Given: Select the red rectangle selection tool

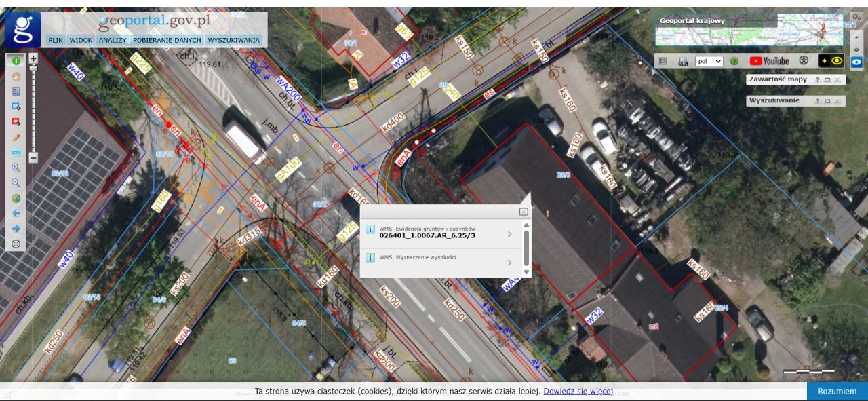Looking at the screenshot, I should click(16, 121).
